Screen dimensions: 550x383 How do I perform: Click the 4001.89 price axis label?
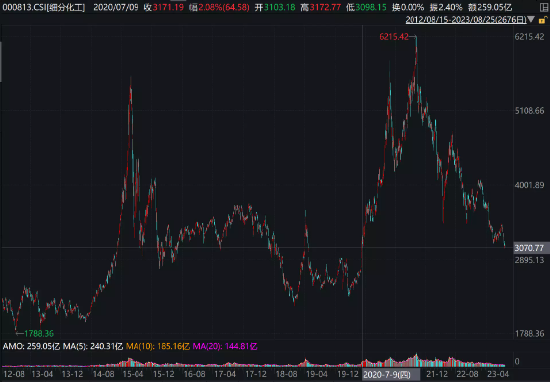tap(529, 185)
